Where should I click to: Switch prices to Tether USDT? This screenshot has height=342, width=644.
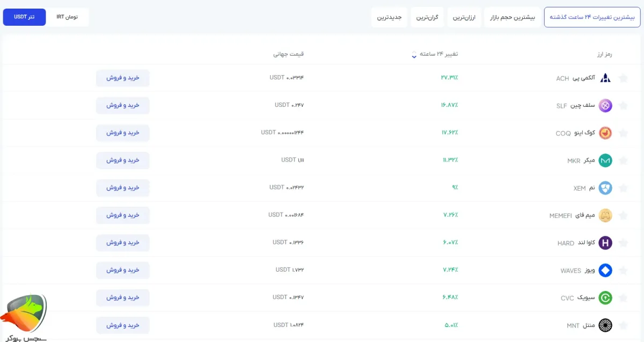click(x=24, y=17)
